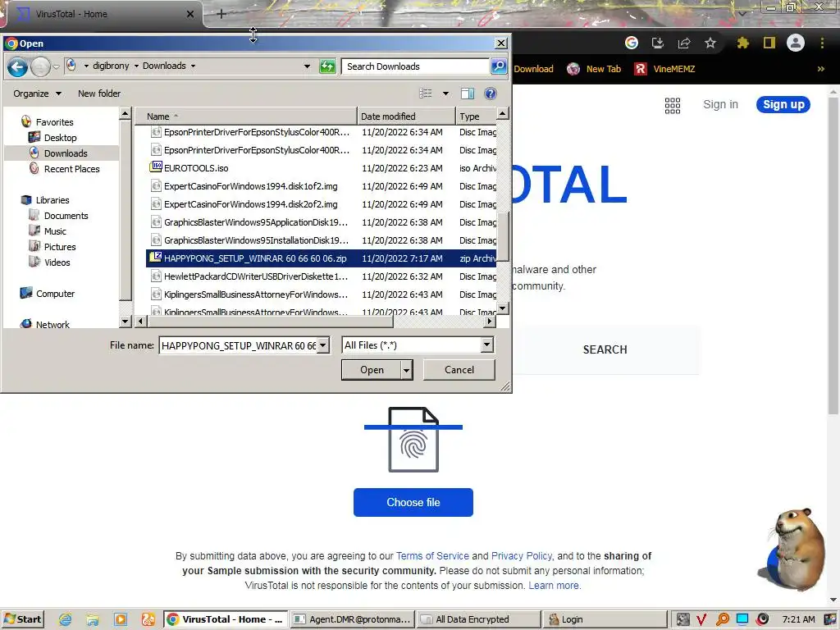Click the search magnifier in Open dialog

point(499,66)
